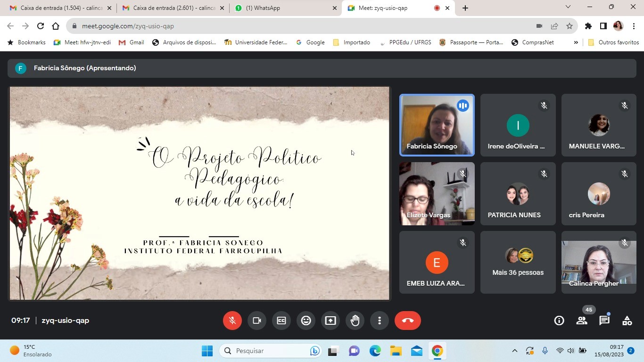Raise your hand in the meeting
This screenshot has width=644, height=362.
pyautogui.click(x=355, y=321)
